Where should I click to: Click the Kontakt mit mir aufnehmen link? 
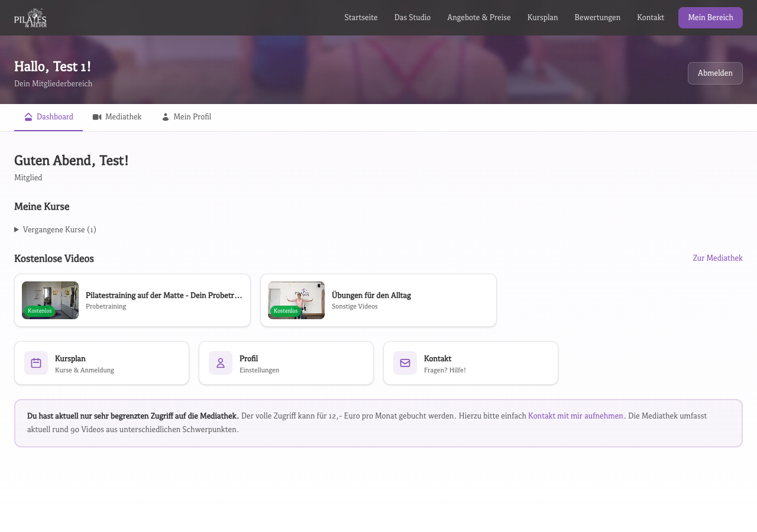point(575,416)
